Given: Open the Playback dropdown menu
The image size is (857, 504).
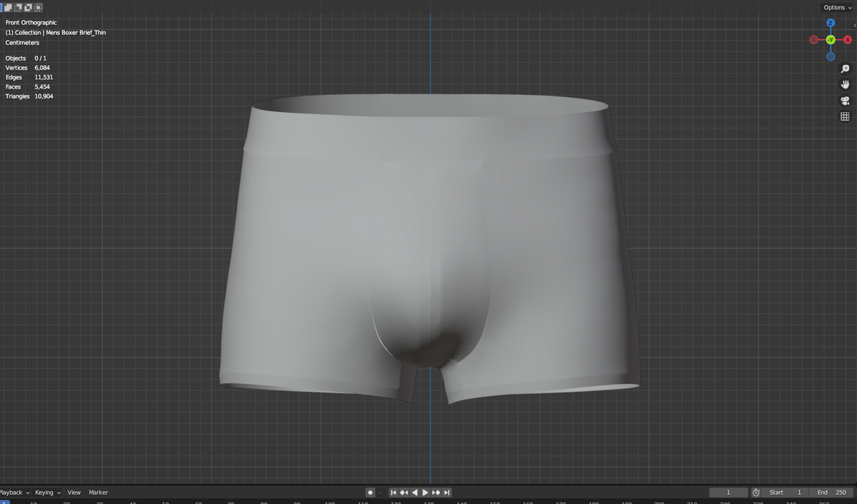Looking at the screenshot, I should pos(14,493).
